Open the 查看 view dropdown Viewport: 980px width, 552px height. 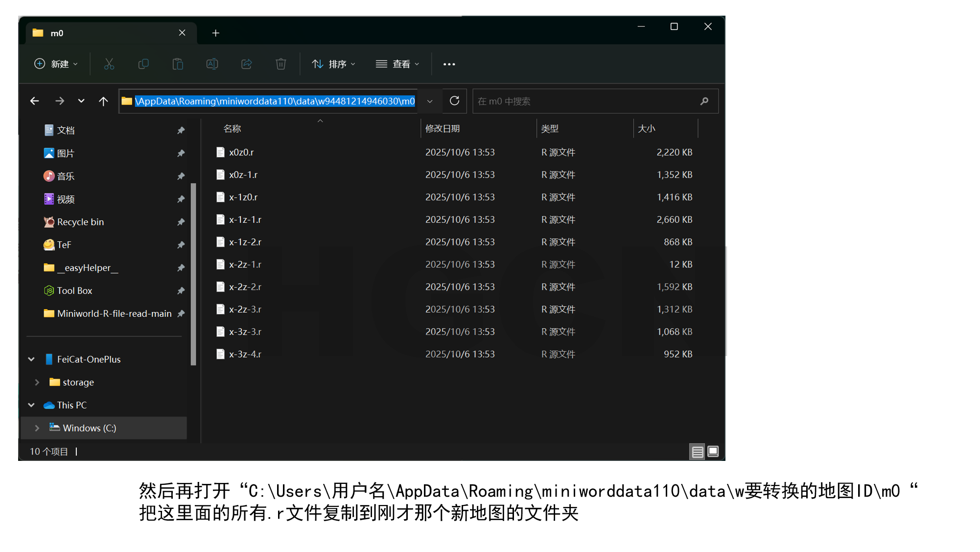click(x=397, y=64)
